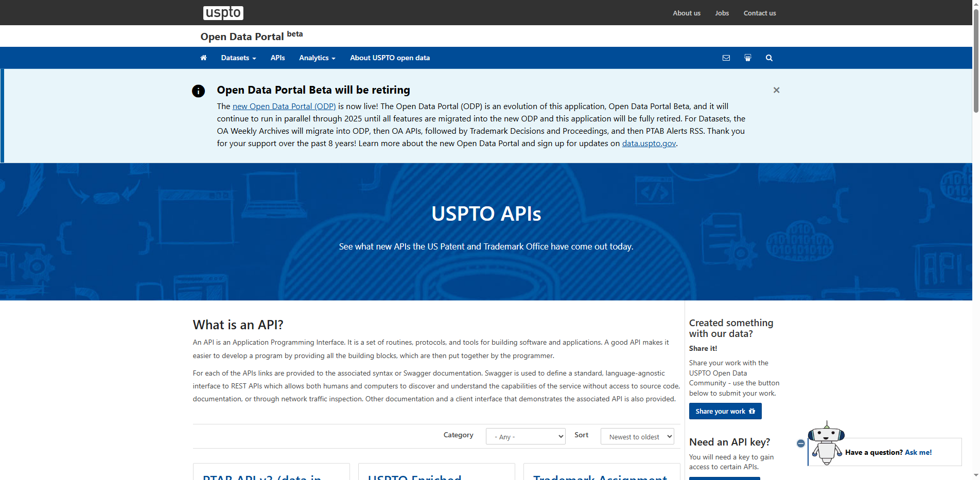Click Jobs in the top header
980x480 pixels.
722,13
